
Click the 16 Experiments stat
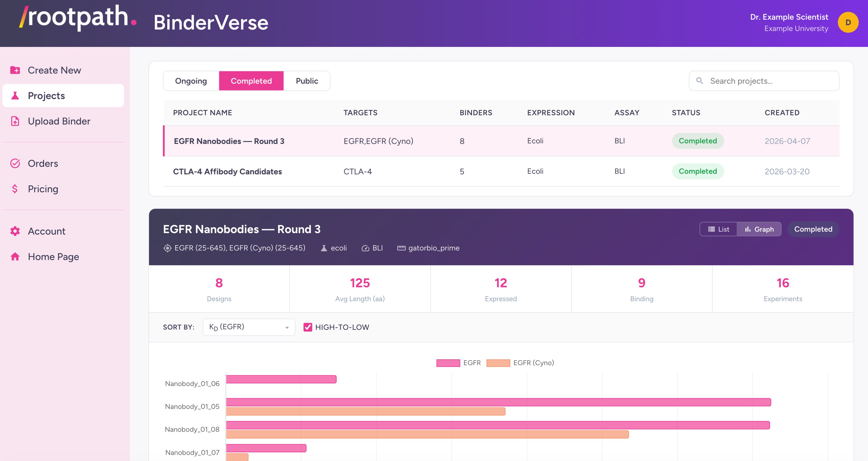[782, 289]
